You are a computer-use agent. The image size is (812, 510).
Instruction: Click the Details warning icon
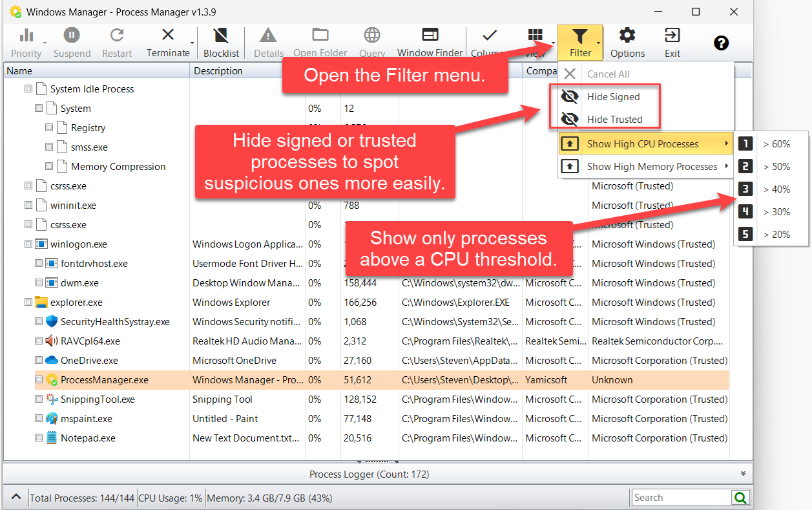268,36
